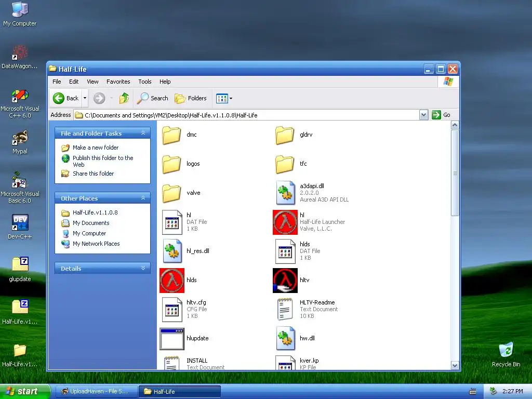Image resolution: width=532 pixels, height=399 pixels.
Task: Click the Mypal desktop icon
Action: (20, 137)
